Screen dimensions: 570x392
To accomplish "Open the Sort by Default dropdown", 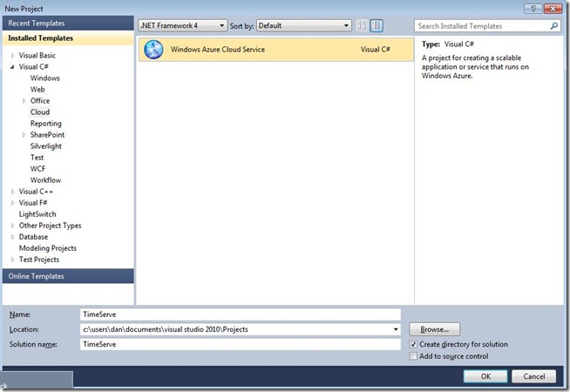I will click(x=304, y=25).
